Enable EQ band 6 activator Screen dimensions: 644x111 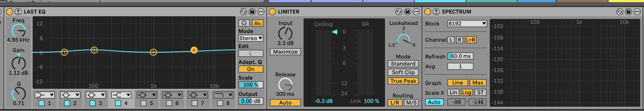click(x=169, y=103)
